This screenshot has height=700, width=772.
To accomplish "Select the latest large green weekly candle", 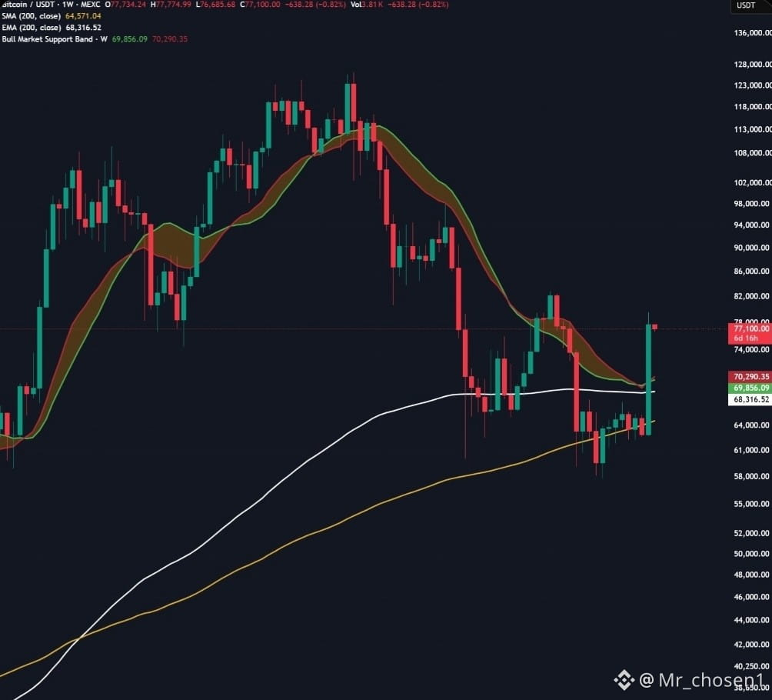I will (648, 379).
